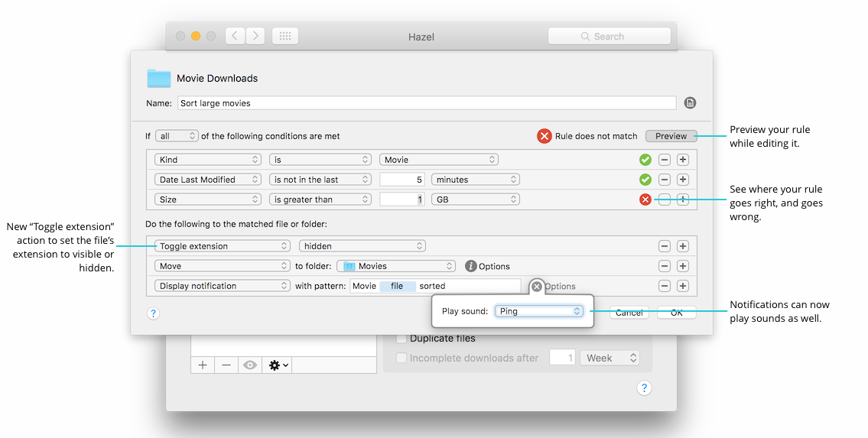Open the minutes unit dropdown
The height and width of the screenshot is (438, 868).
[x=476, y=180]
